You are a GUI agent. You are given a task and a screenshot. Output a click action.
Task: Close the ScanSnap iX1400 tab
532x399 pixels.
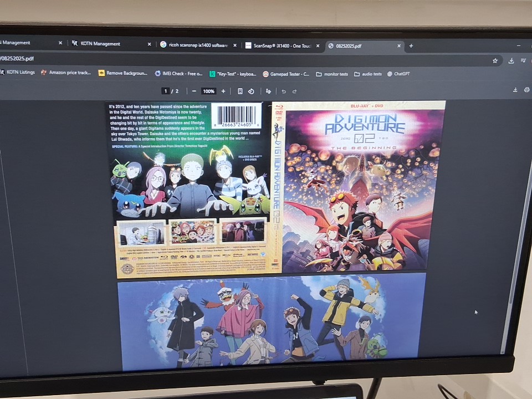(x=318, y=45)
